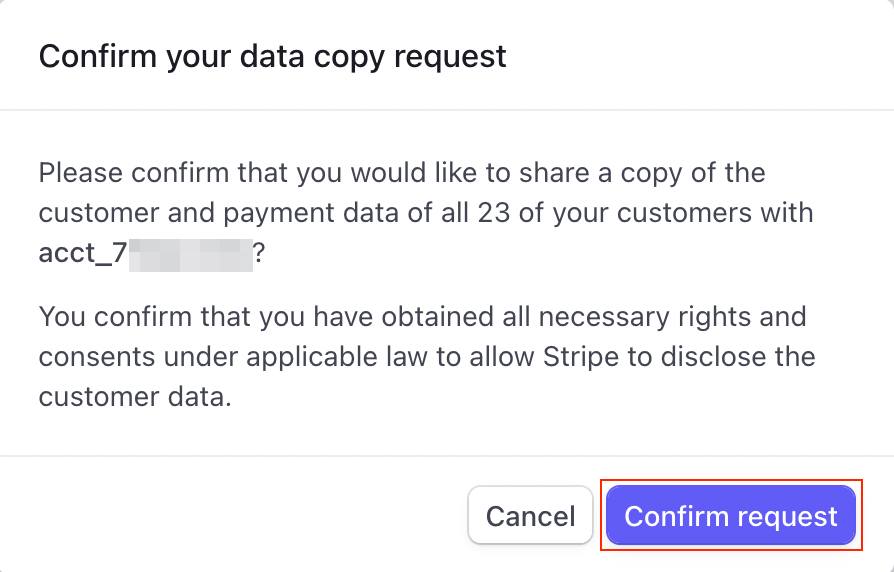The width and height of the screenshot is (894, 572).
Task: Click the "acct_7" account prefix text
Action: pos(82,254)
